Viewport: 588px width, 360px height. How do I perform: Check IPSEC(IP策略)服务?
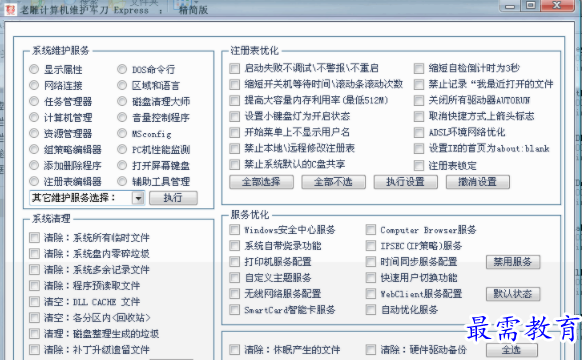(x=371, y=246)
